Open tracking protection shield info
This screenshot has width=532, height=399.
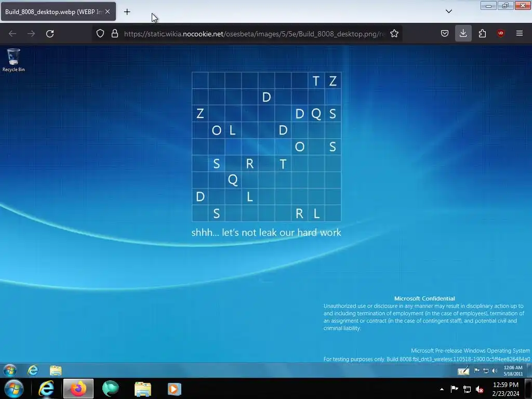(x=100, y=33)
